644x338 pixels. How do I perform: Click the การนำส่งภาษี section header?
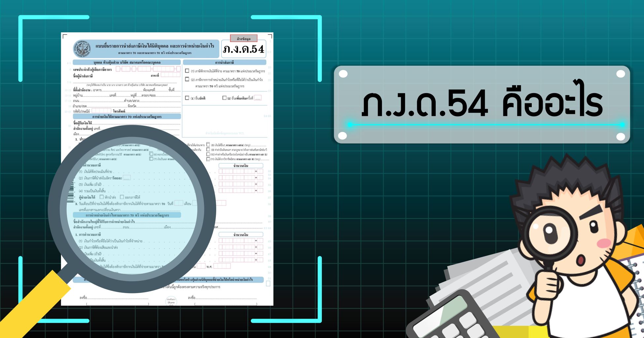coord(224,62)
